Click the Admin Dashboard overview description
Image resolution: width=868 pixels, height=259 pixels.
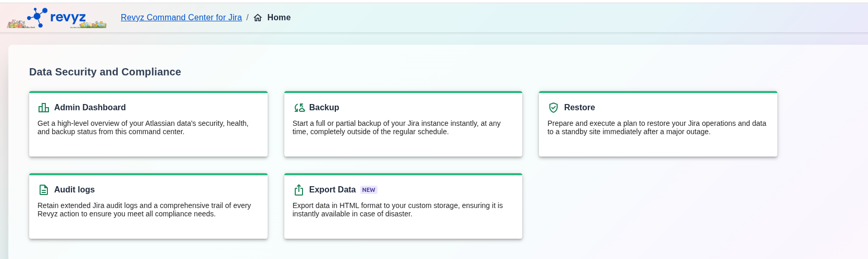(x=143, y=127)
